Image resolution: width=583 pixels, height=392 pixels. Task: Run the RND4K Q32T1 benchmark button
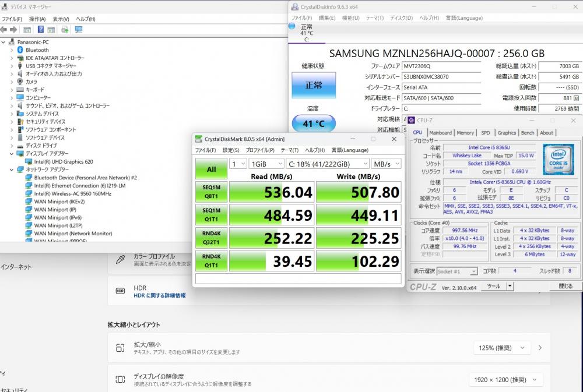click(x=211, y=238)
